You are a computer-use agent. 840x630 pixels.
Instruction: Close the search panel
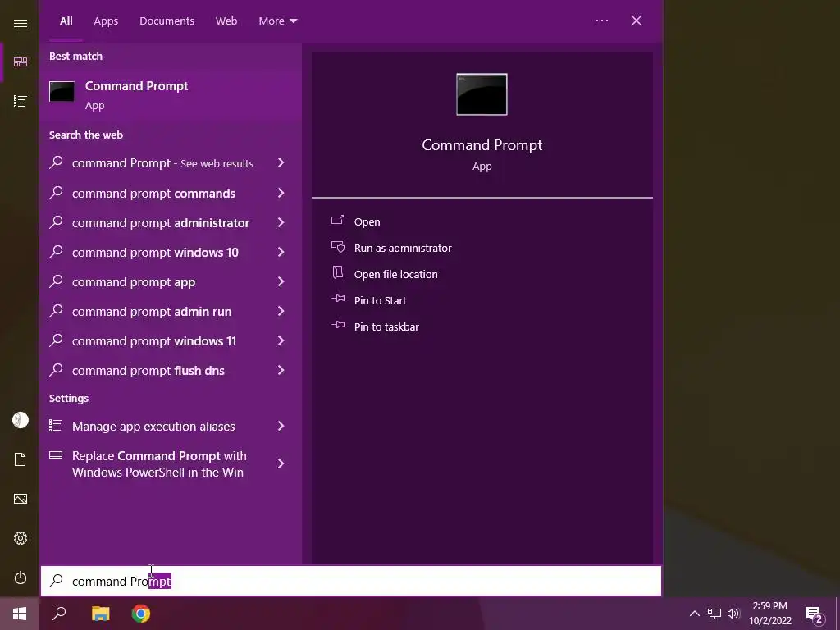tap(637, 21)
